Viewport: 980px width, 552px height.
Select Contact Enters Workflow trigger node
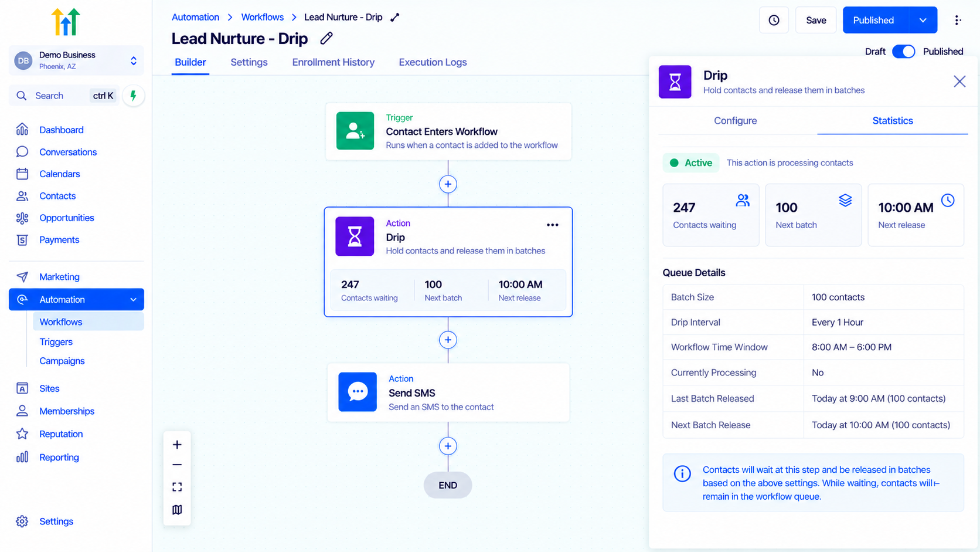coord(448,131)
